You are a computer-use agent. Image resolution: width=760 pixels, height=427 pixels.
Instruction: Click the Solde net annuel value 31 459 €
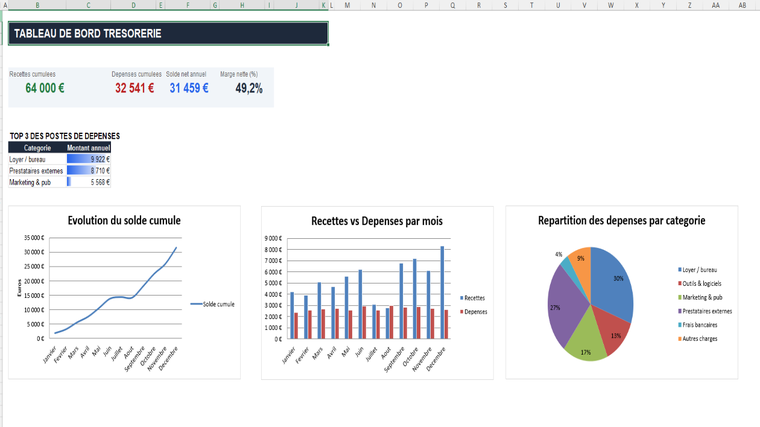tap(189, 88)
